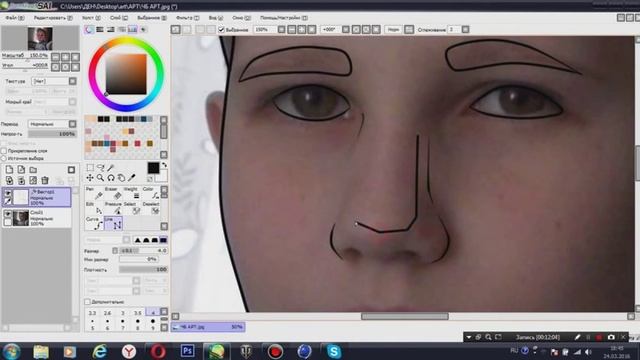Open Internet Explorer from the taskbar
Screen dimensions: 640x360
(99, 351)
